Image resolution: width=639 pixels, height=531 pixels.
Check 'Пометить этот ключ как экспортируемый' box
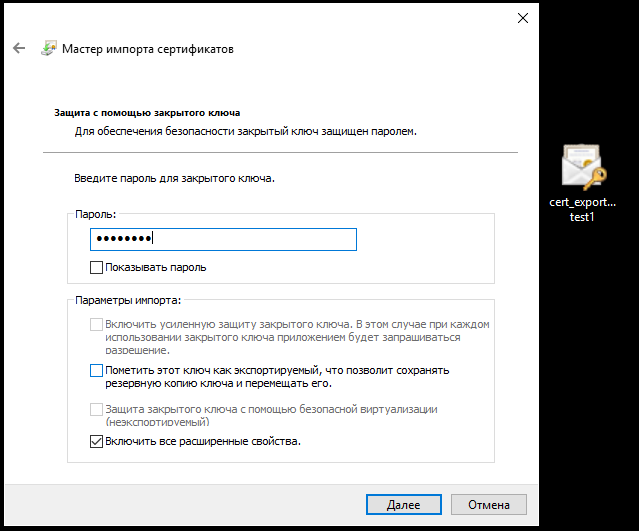(97, 371)
